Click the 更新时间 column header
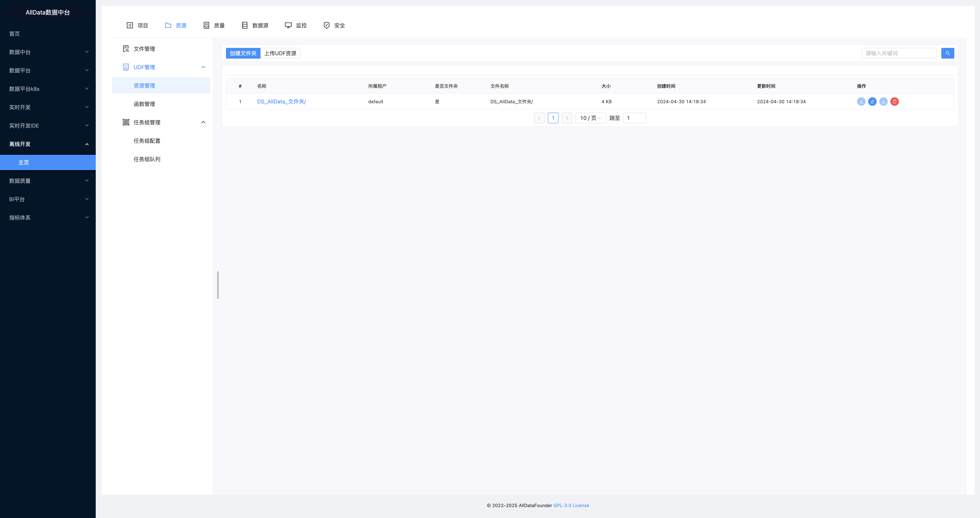Viewport: 980px width, 518px height. (x=766, y=86)
